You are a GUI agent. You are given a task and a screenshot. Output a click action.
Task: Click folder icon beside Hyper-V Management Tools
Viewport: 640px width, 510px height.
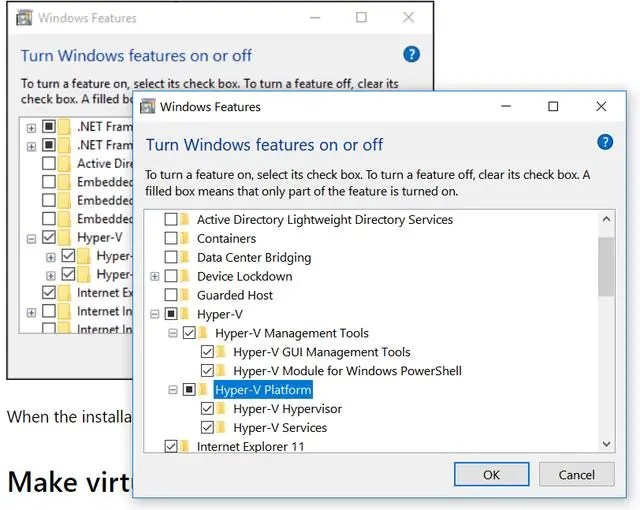[x=203, y=333]
